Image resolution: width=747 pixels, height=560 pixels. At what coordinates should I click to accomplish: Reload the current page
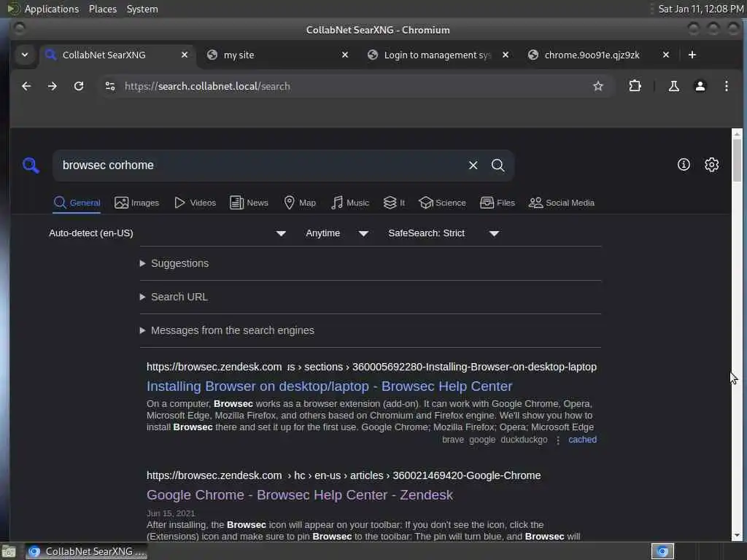(79, 86)
